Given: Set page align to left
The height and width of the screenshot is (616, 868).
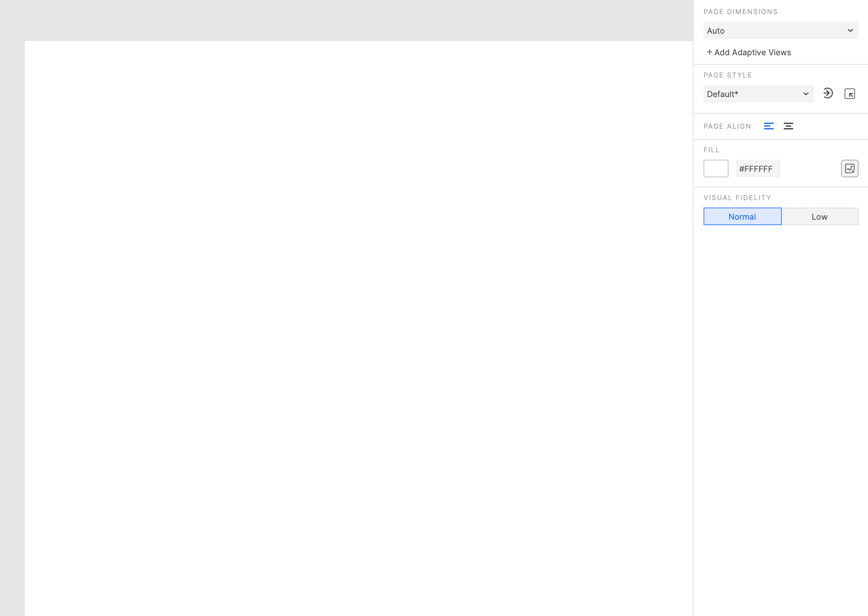Looking at the screenshot, I should [x=769, y=126].
